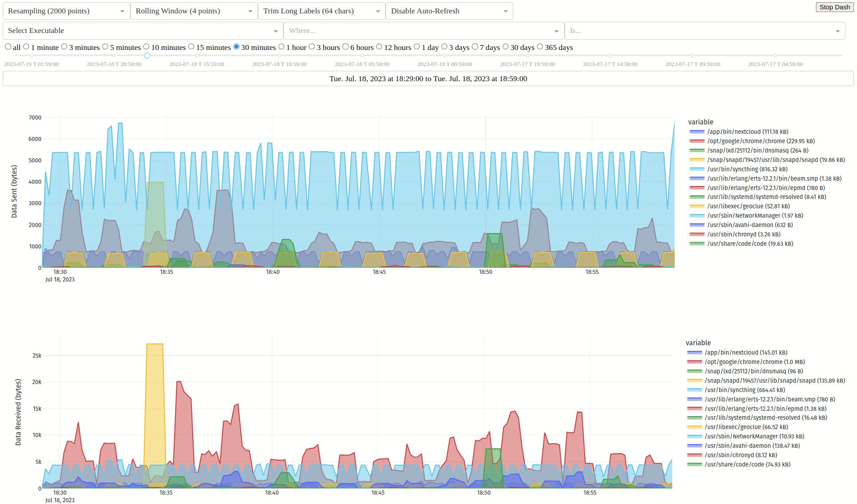
Task: Expand the Rolling Window (4 points) dropdown
Action: (194, 11)
